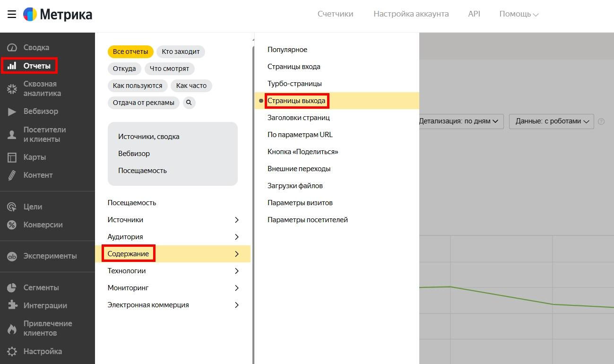614x364 pixels.
Task: Click the Сводка dashboard gauge icon
Action: click(x=12, y=48)
